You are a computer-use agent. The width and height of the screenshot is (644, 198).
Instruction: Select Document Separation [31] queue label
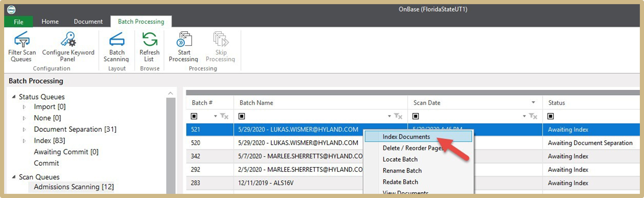pyautogui.click(x=75, y=129)
